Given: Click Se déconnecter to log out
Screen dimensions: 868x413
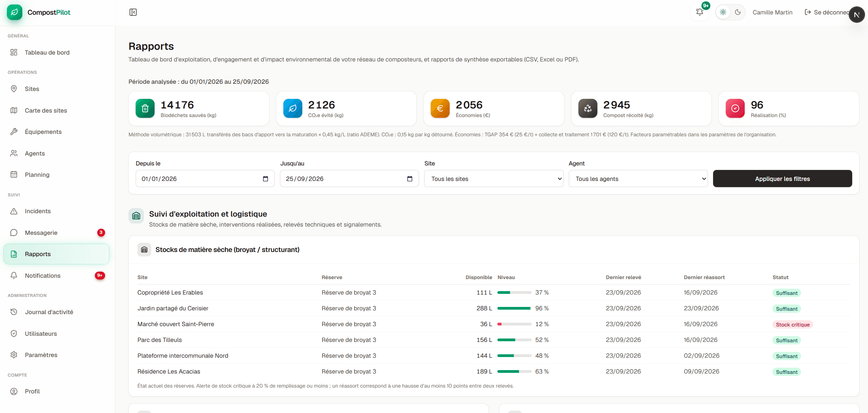Looking at the screenshot, I should pyautogui.click(x=826, y=12).
